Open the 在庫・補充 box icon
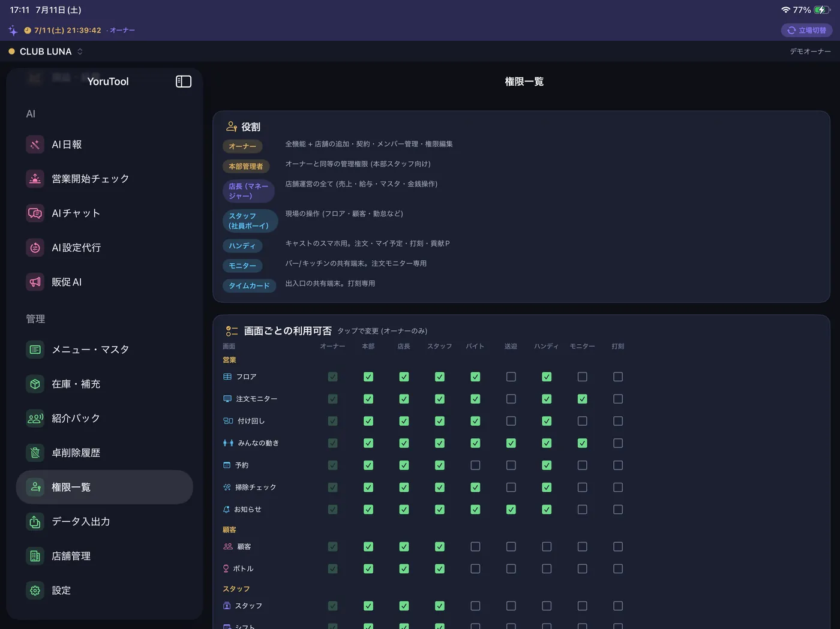The image size is (840, 629). [x=35, y=384]
